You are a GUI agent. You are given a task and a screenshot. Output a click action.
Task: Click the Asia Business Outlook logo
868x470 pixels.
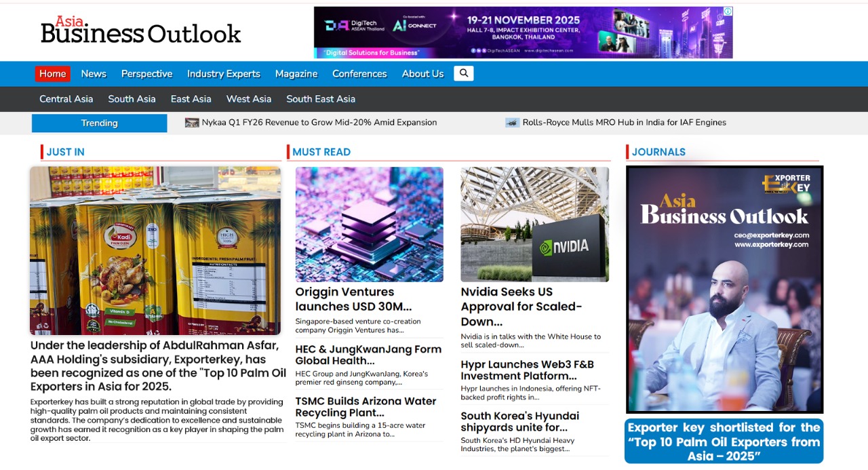tap(141, 31)
